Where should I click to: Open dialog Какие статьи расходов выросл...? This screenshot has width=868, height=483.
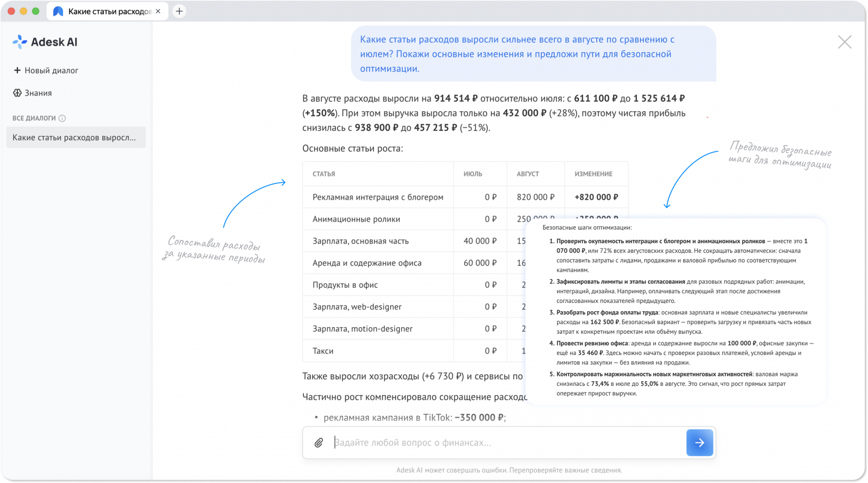[76, 137]
